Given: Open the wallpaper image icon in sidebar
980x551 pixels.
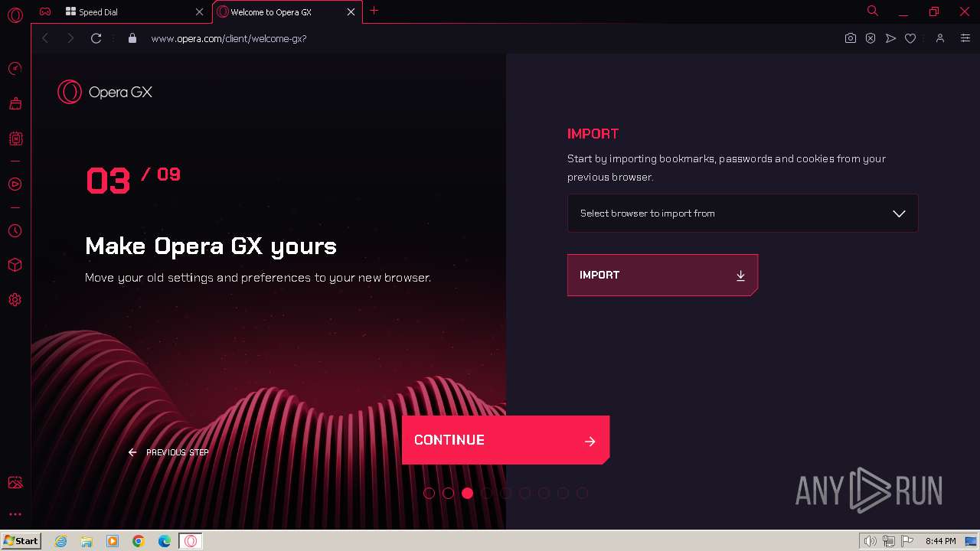Looking at the screenshot, I should click(15, 483).
